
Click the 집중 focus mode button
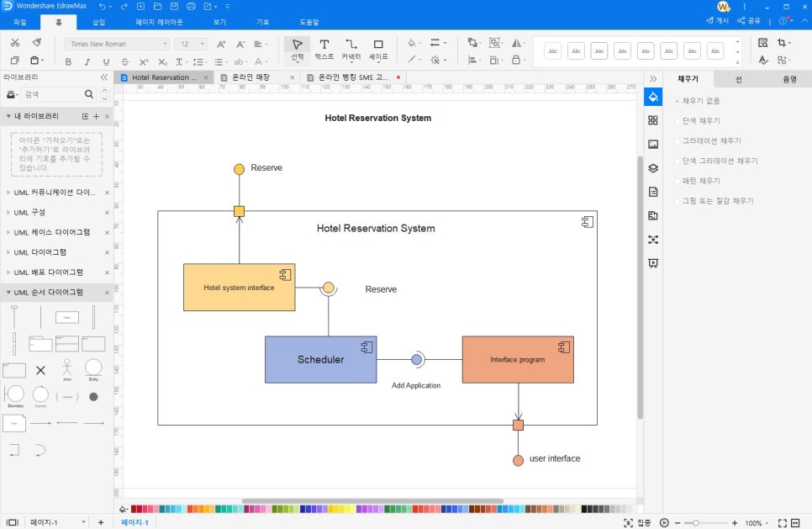(x=637, y=523)
